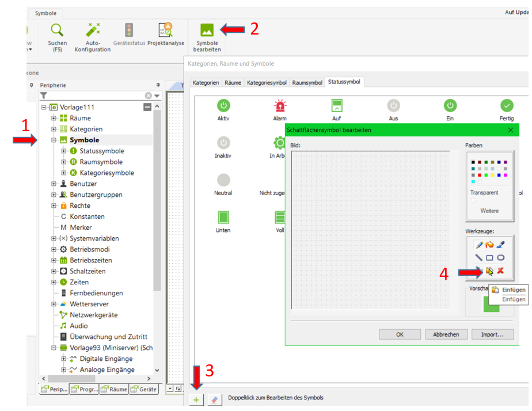Select the Aus status symbol
The image size is (532, 411).
click(x=393, y=109)
